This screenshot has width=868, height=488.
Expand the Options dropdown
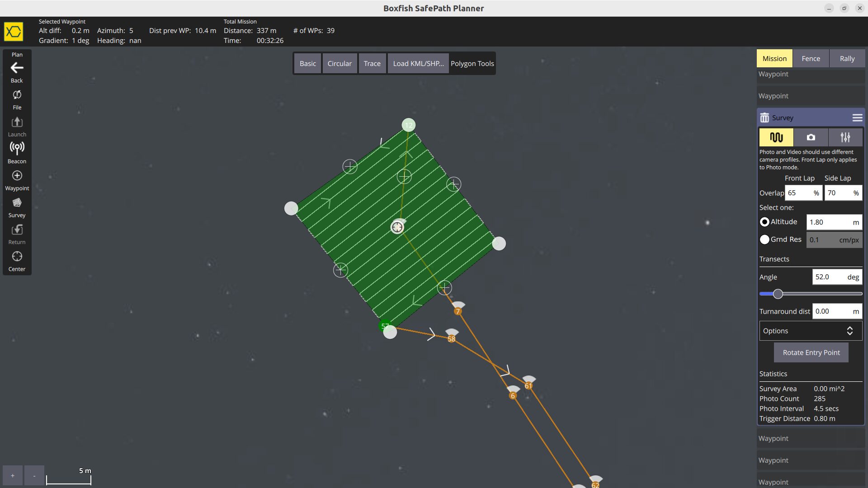[811, 331]
